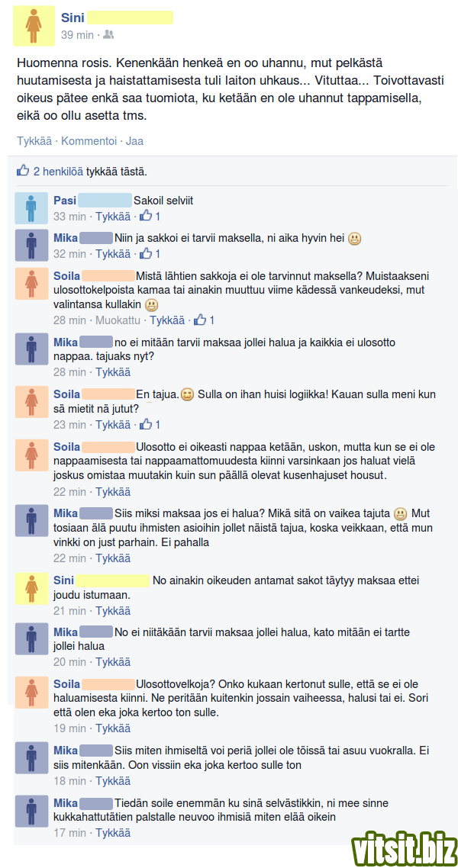Click Pasi's light blue avatar

click(31, 208)
